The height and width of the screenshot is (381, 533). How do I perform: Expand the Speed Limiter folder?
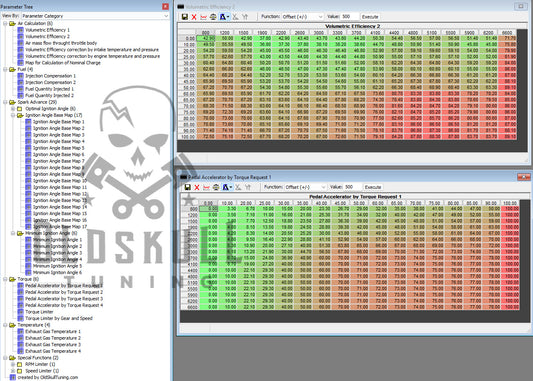13,371
